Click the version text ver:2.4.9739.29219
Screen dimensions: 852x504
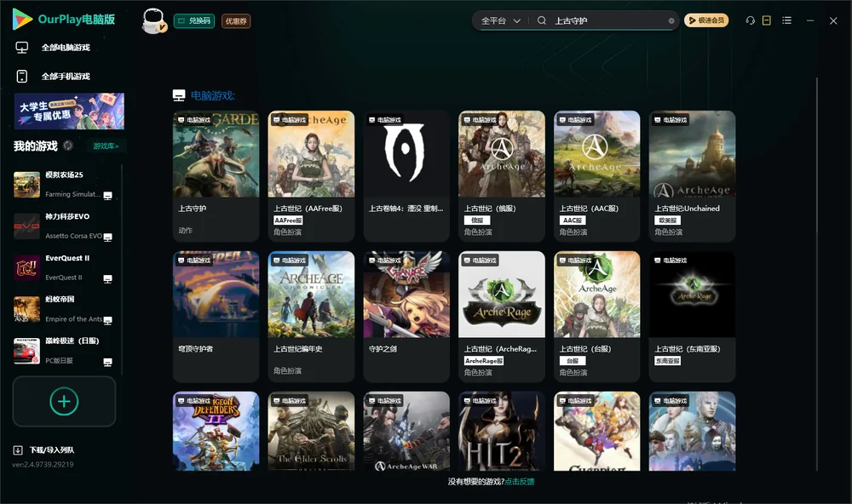click(43, 464)
